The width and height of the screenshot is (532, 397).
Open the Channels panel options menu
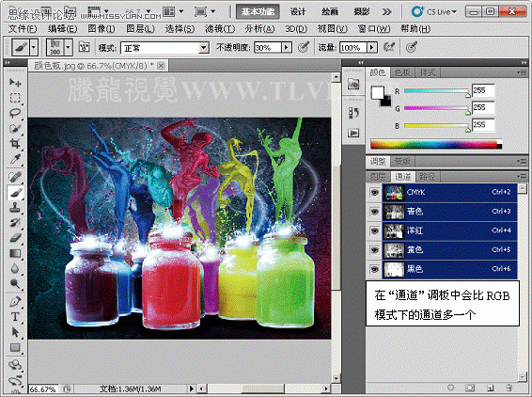click(x=521, y=176)
